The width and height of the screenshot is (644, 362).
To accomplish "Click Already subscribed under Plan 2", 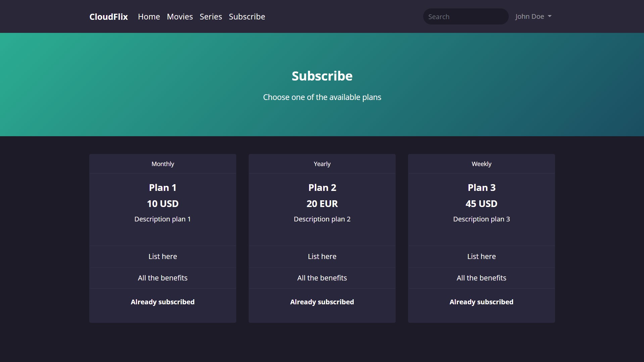I will 322,302.
